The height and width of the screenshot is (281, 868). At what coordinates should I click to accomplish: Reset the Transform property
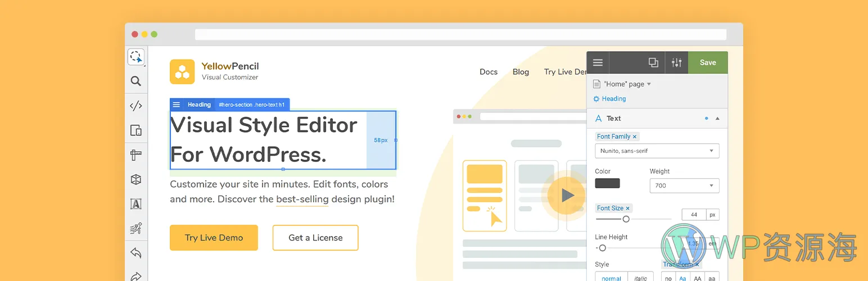coord(697,264)
